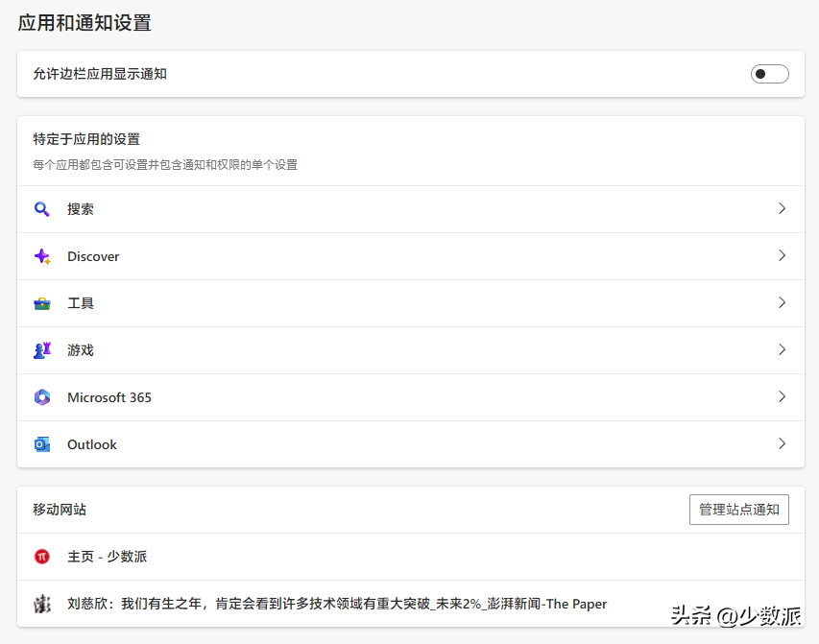819x644 pixels.
Task: Expand the Microsoft 365 row chevron
Action: coord(782,396)
